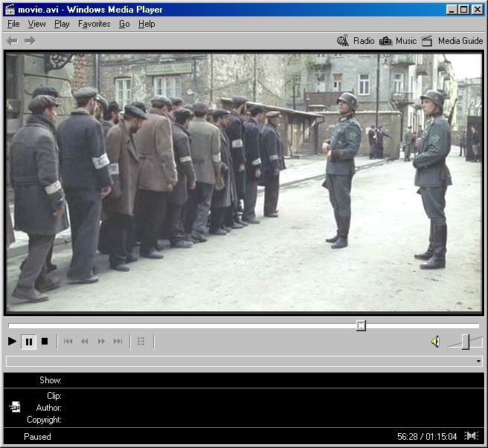Screen dimensions: 488x448
Task: Click the seek bar track near the start
Action: 19,326
